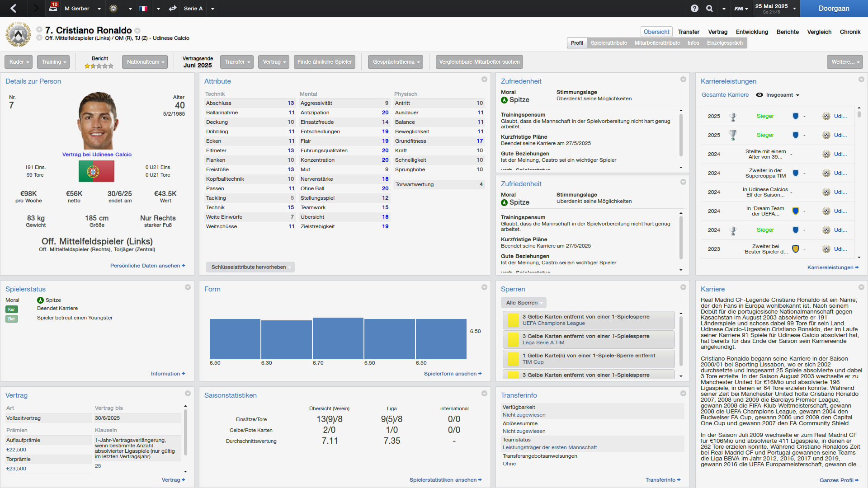
Task: Switch to the Entwicklung tab
Action: click(752, 32)
